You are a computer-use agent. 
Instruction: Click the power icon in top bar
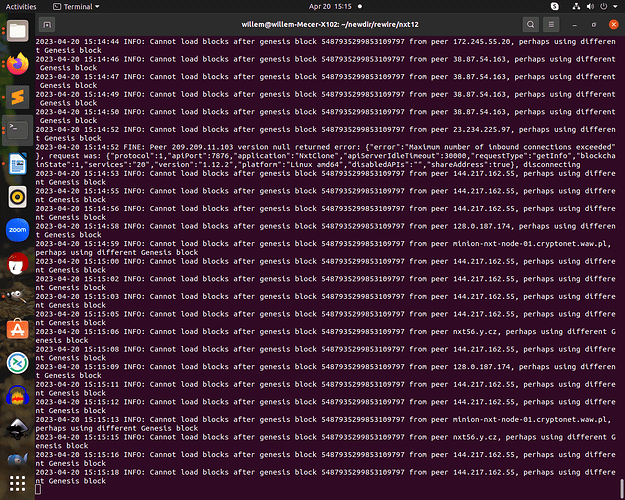(604, 6)
